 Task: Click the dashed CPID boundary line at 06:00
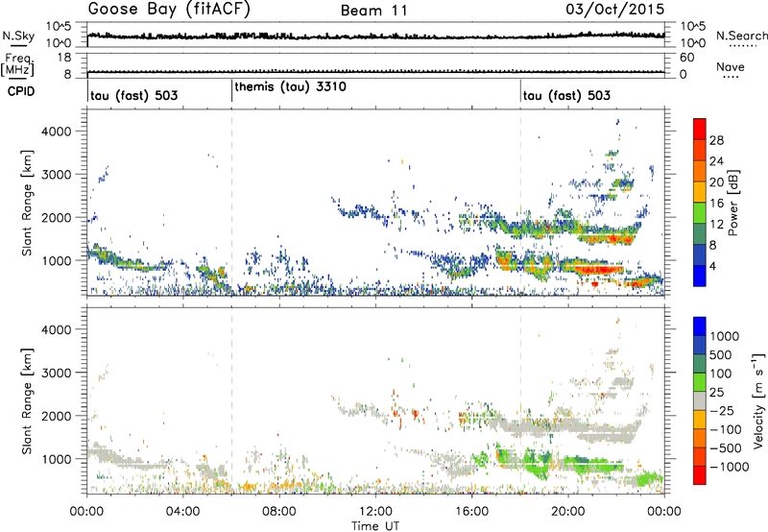click(231, 202)
